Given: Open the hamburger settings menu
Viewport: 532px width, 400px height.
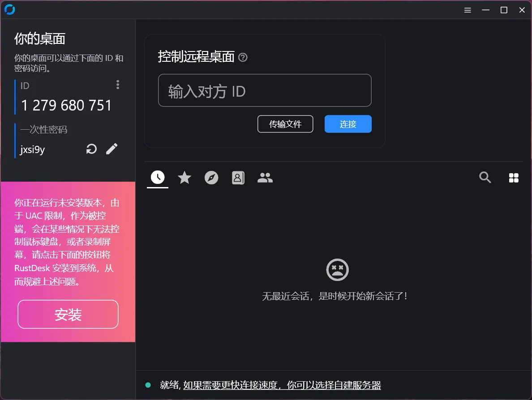Looking at the screenshot, I should click(x=468, y=10).
